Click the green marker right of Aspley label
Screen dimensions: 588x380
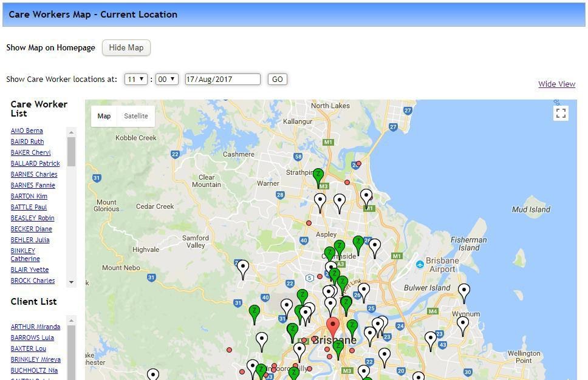(358, 245)
